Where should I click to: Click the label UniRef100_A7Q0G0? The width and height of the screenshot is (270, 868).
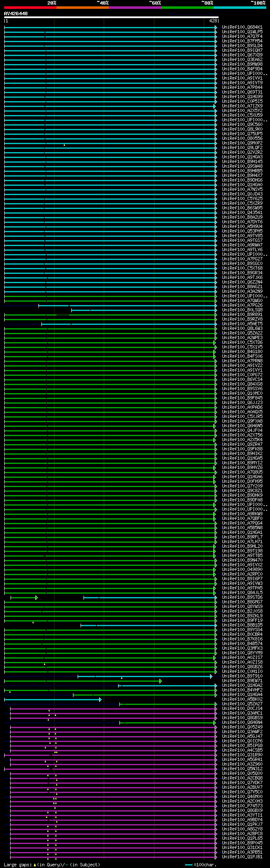pos(242,300)
